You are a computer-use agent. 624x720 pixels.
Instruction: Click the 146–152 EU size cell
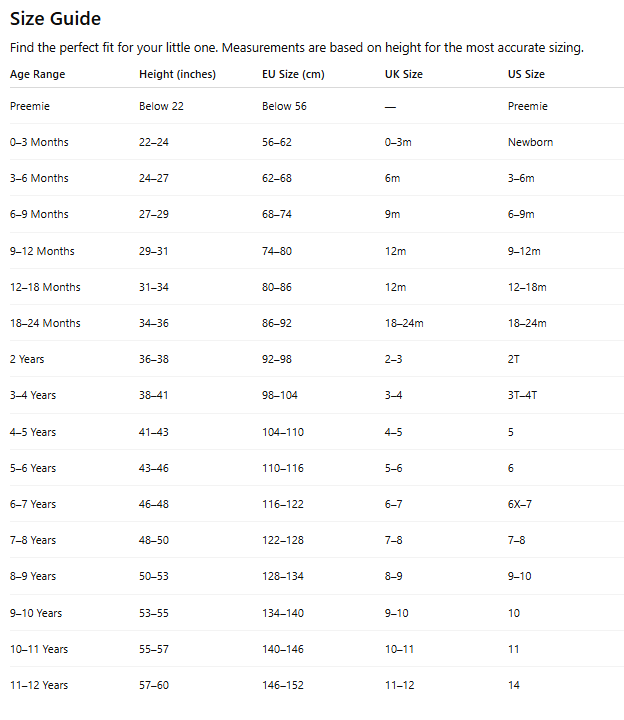(x=283, y=685)
